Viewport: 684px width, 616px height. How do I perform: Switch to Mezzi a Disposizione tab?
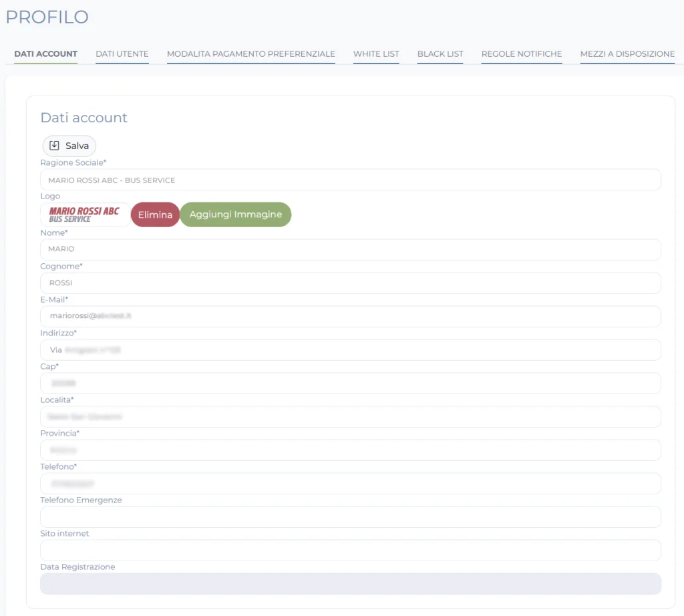[627, 54]
